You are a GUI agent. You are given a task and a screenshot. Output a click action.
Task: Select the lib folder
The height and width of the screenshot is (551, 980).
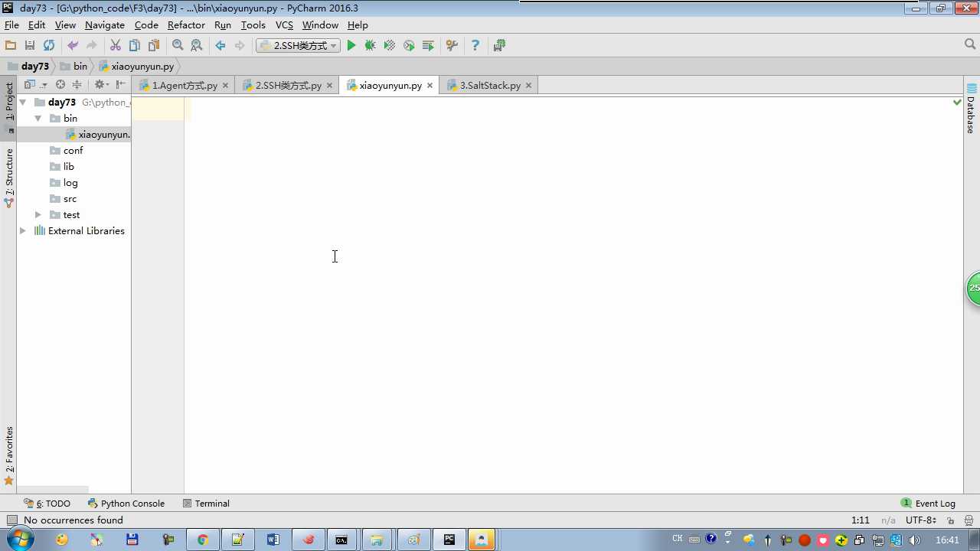coord(62,167)
